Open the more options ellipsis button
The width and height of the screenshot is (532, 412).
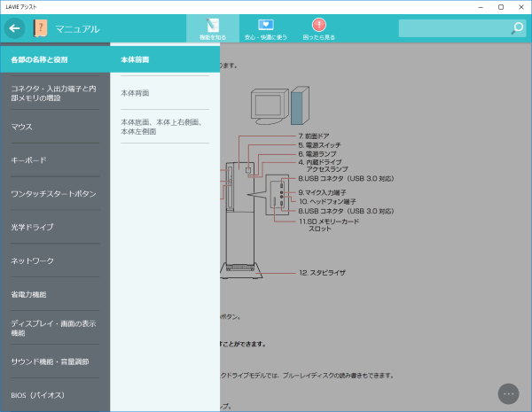(508, 393)
